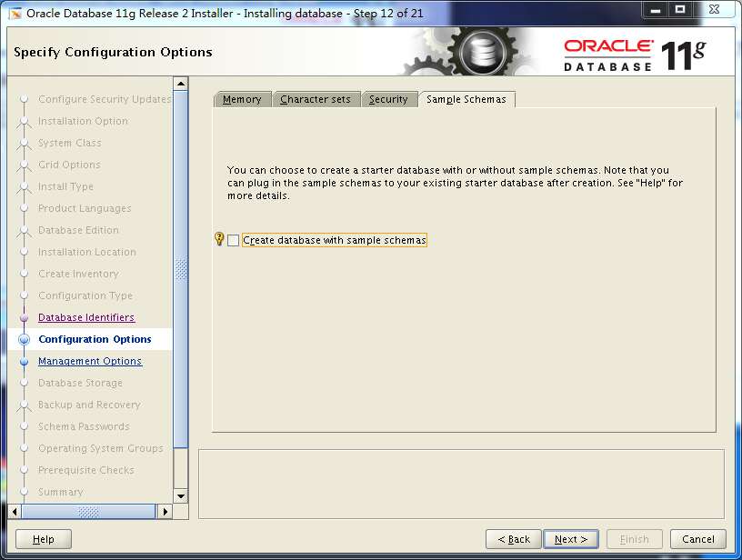The width and height of the screenshot is (742, 560).
Task: Click the progress dot beside Database Identifiers
Action: coord(24,317)
